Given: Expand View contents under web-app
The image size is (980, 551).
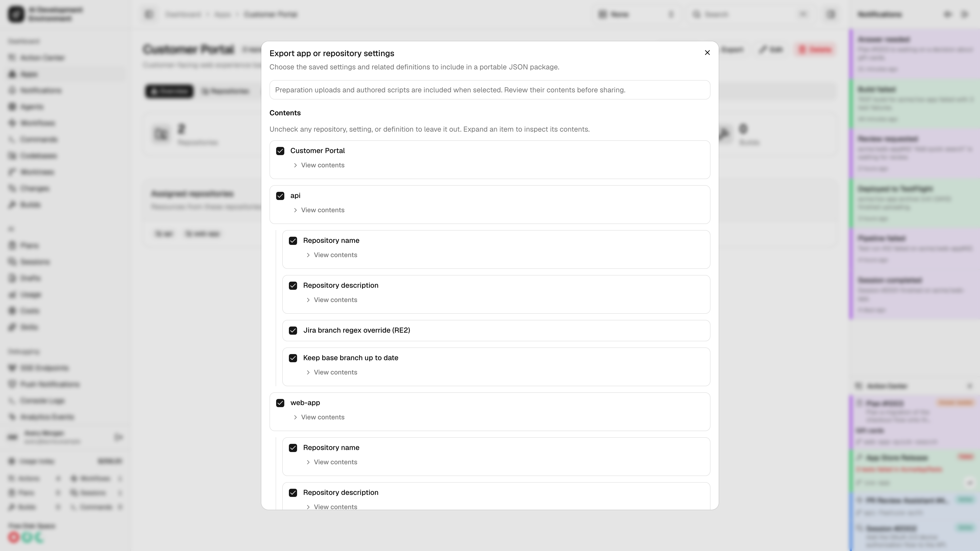Looking at the screenshot, I should [319, 417].
